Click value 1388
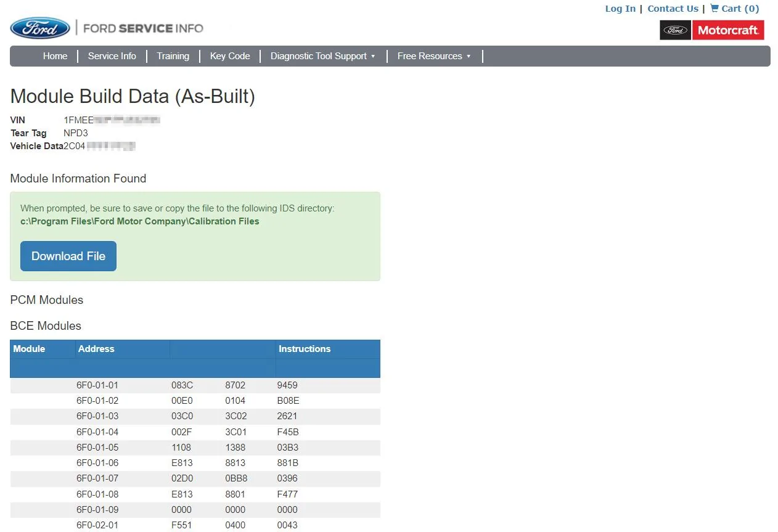778x532 pixels. click(x=235, y=448)
